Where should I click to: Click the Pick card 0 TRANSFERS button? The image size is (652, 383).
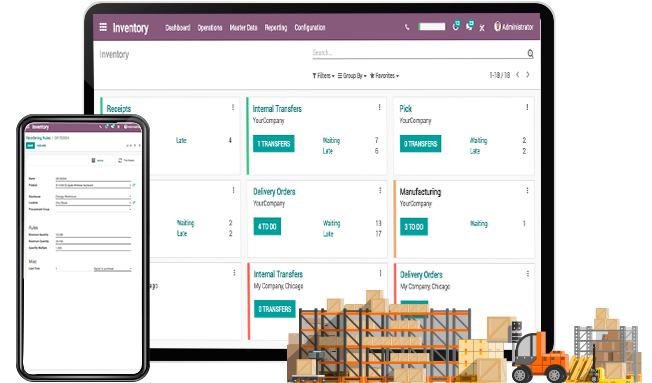(420, 144)
